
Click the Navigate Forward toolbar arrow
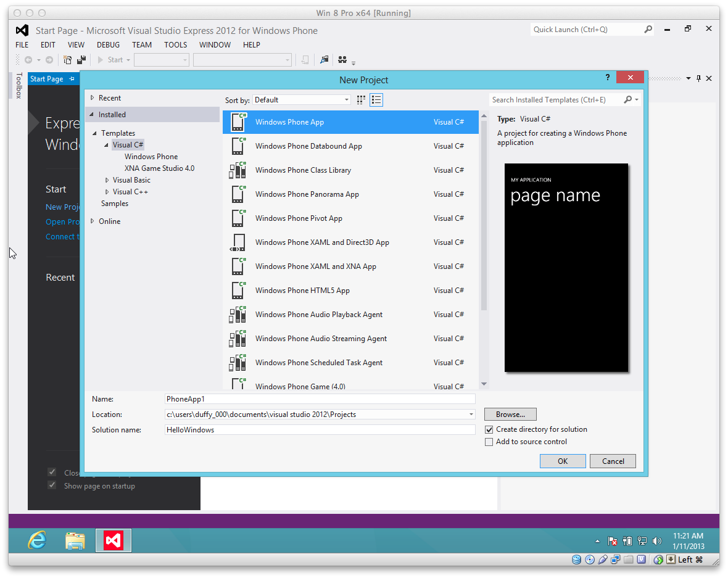[49, 60]
